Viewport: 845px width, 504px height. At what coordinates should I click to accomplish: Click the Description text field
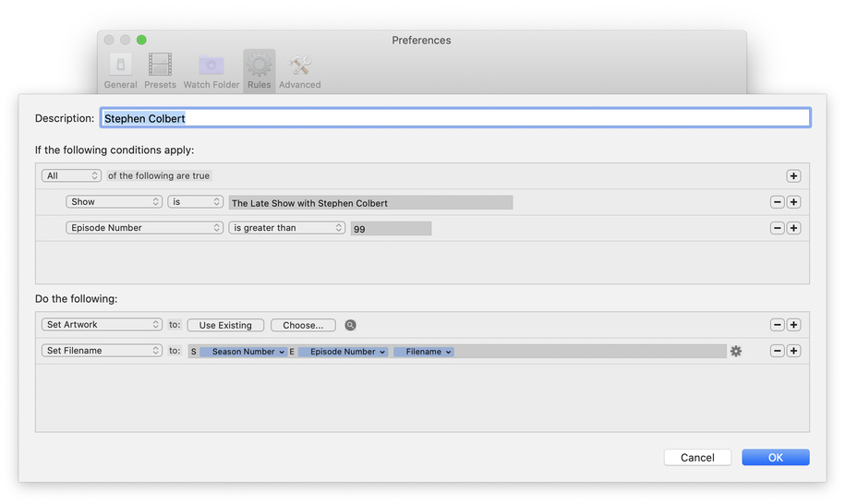(x=454, y=118)
